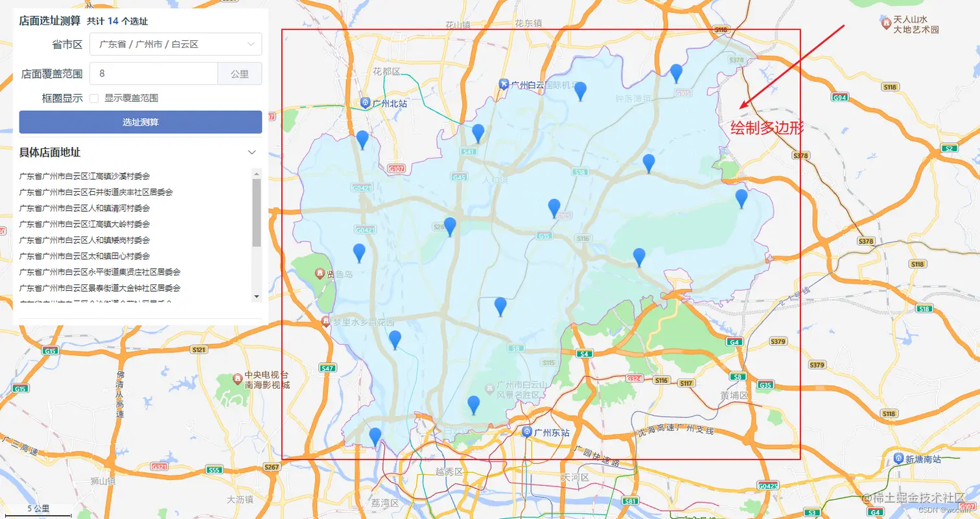980x519 pixels.
Task: Click the blue marker beside 广州白云国际机场 label
Action: tap(581, 91)
